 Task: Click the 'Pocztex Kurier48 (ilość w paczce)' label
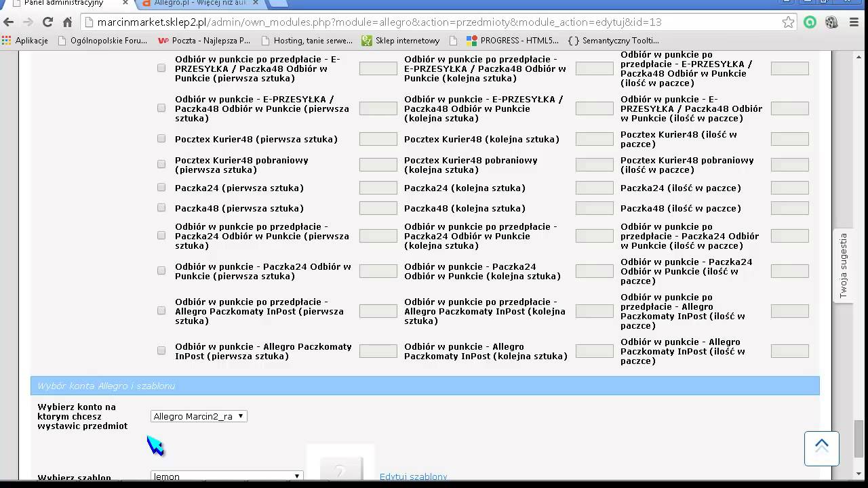coord(679,139)
